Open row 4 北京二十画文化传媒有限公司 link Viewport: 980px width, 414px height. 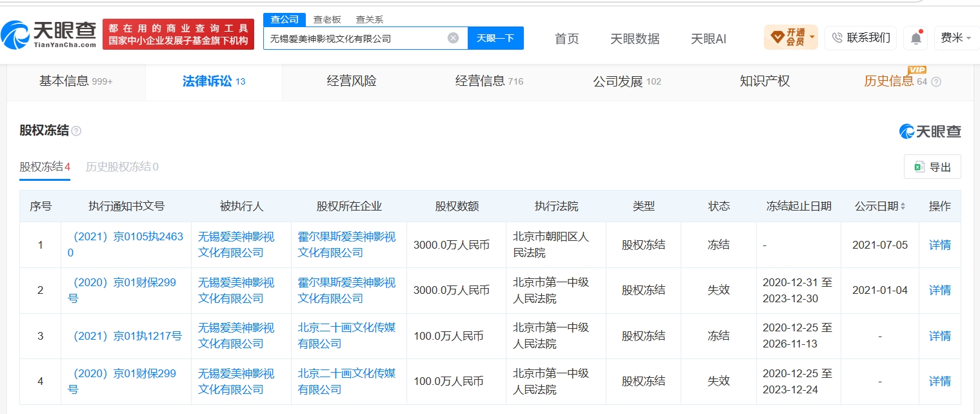point(346,382)
